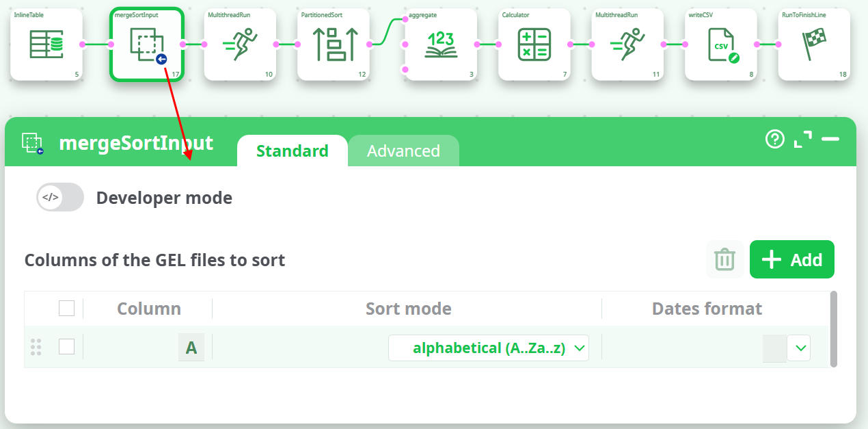
Task: Expand the panel with the fullscreen arrows icon
Action: click(803, 139)
